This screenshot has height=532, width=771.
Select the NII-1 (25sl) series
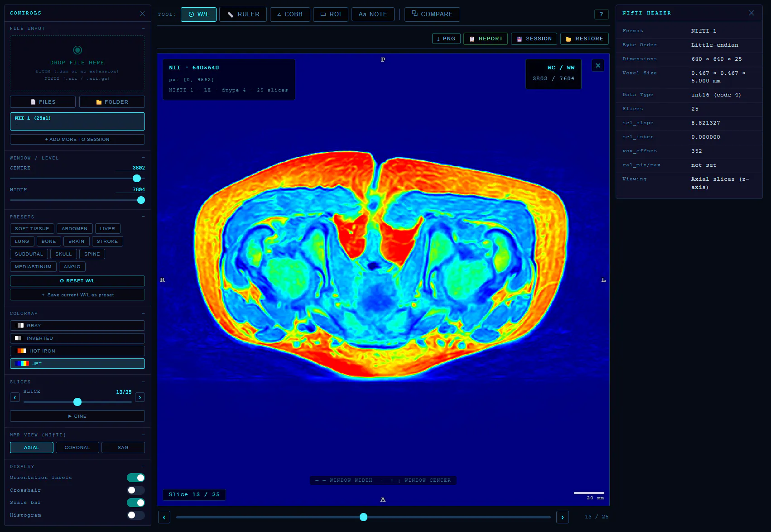click(x=77, y=121)
